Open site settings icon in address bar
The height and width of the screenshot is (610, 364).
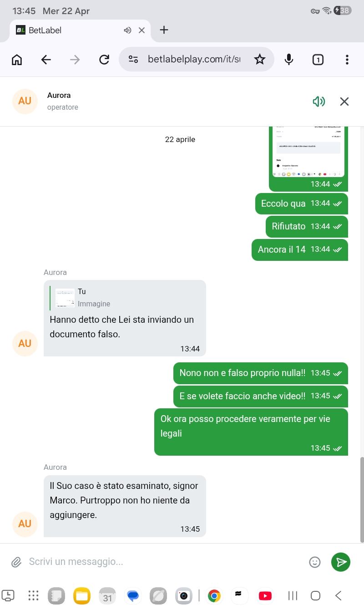tap(133, 60)
